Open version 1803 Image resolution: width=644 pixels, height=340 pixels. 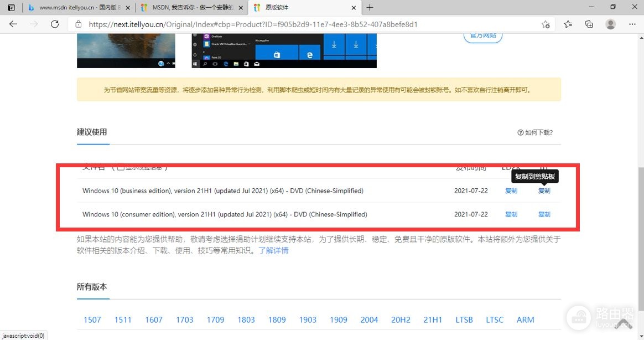(x=246, y=320)
